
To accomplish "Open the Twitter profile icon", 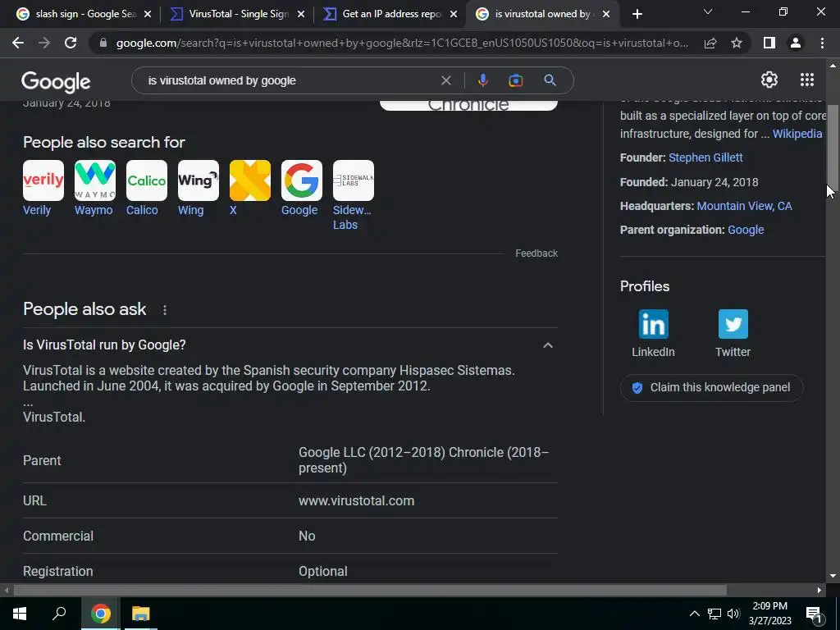I will click(733, 324).
